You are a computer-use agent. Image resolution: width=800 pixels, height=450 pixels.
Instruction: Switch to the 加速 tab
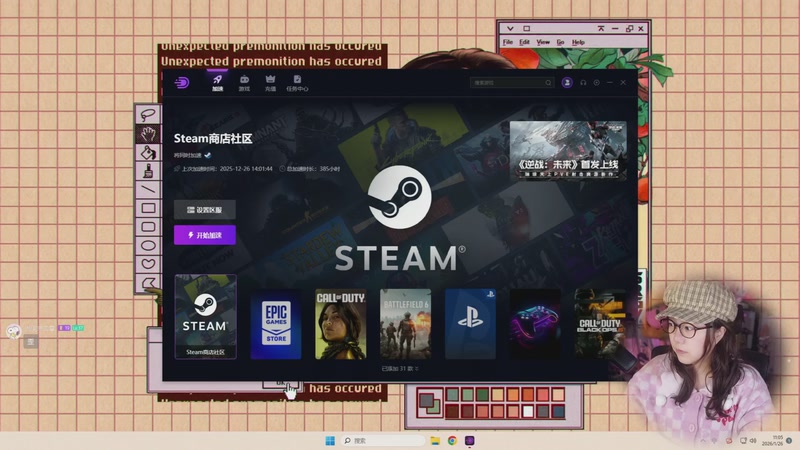[217, 83]
